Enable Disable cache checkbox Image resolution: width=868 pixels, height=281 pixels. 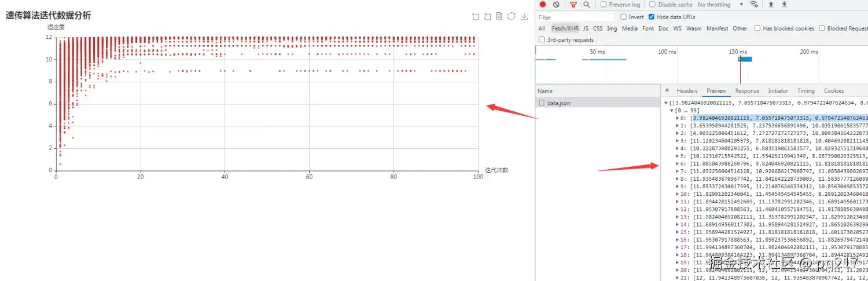coord(652,4)
